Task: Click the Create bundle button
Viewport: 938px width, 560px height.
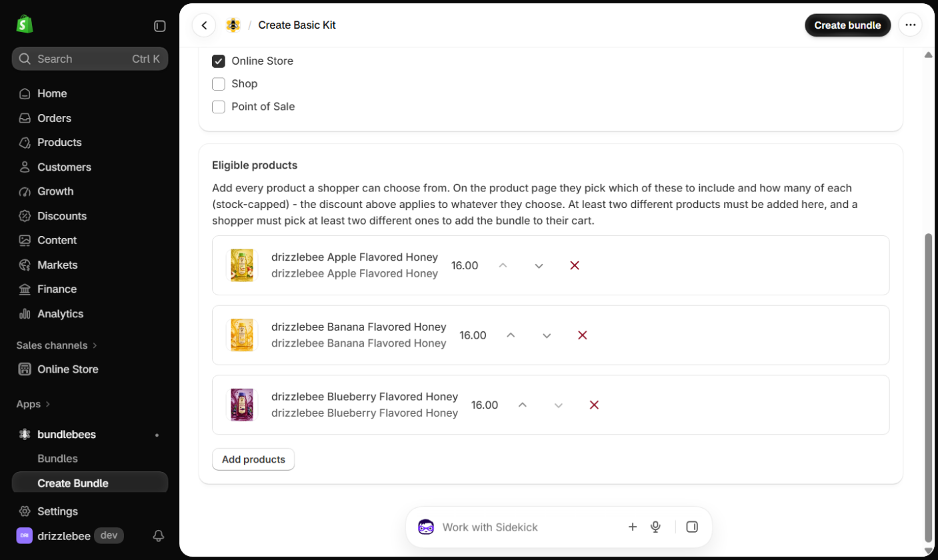Action: coord(847,25)
